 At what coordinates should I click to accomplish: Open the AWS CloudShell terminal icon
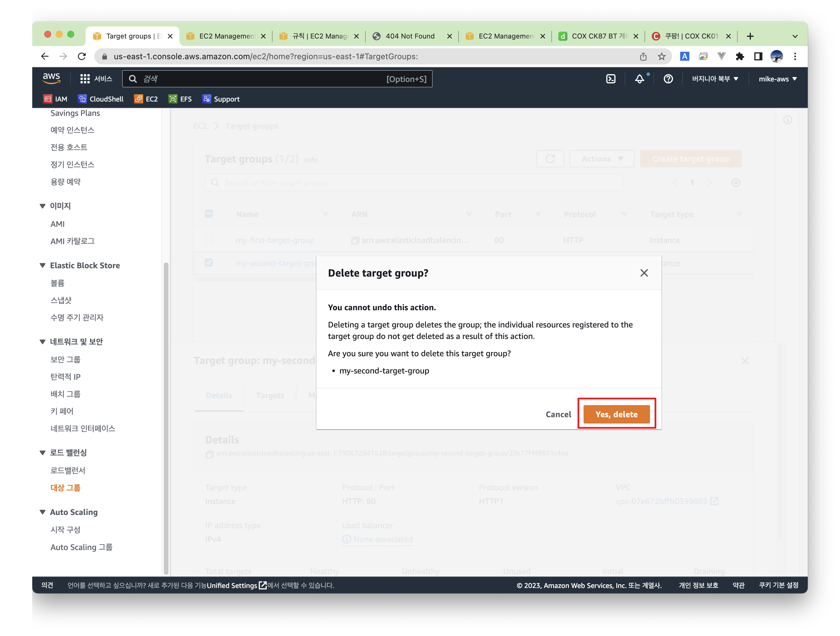610,79
